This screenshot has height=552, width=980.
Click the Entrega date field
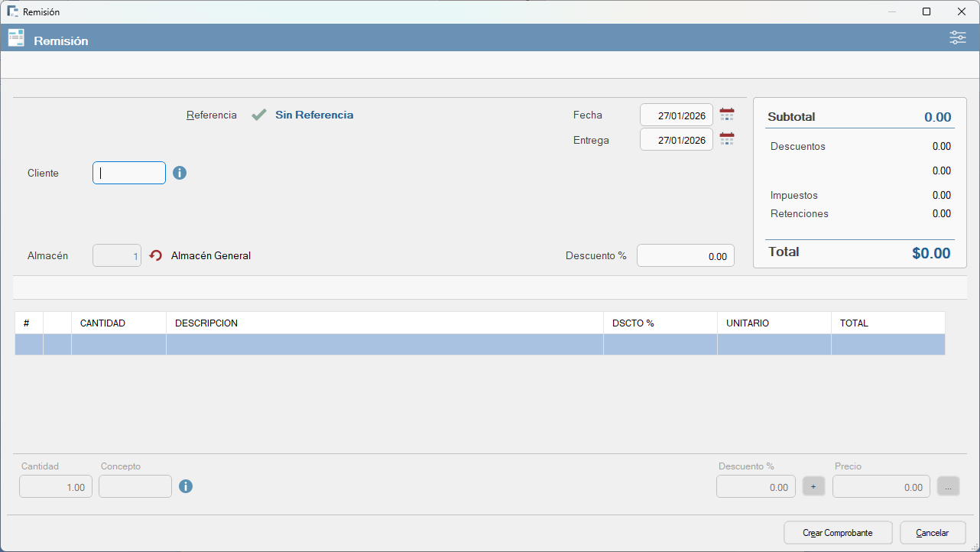tap(676, 139)
